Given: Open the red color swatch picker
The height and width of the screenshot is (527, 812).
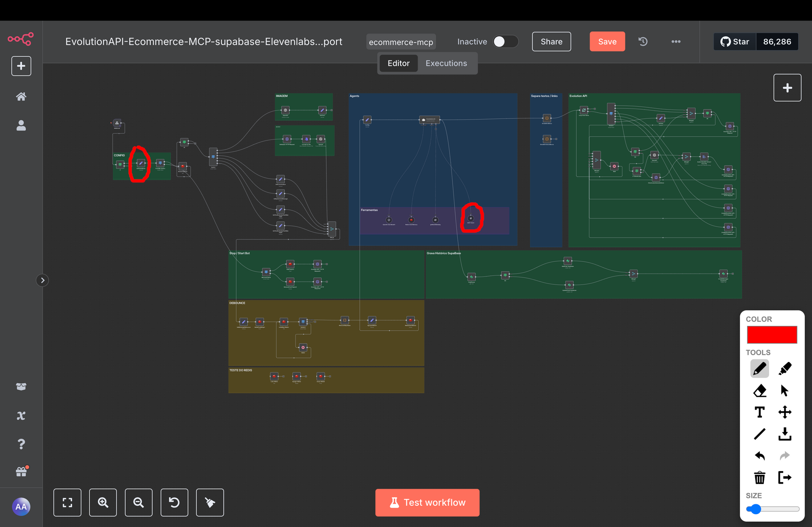Looking at the screenshot, I should (x=772, y=335).
